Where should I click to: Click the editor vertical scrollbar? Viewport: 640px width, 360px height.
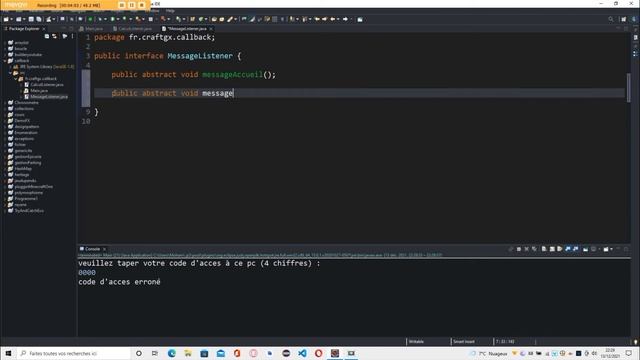pyautogui.click(x=629, y=88)
